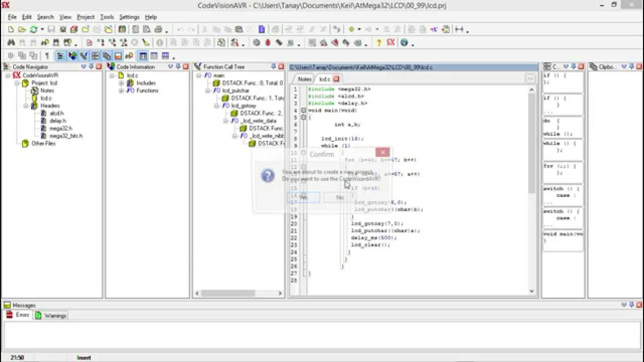Image resolution: width=644 pixels, height=362 pixels.
Task: Collapse the lcd_putchar call node
Action: click(x=208, y=90)
